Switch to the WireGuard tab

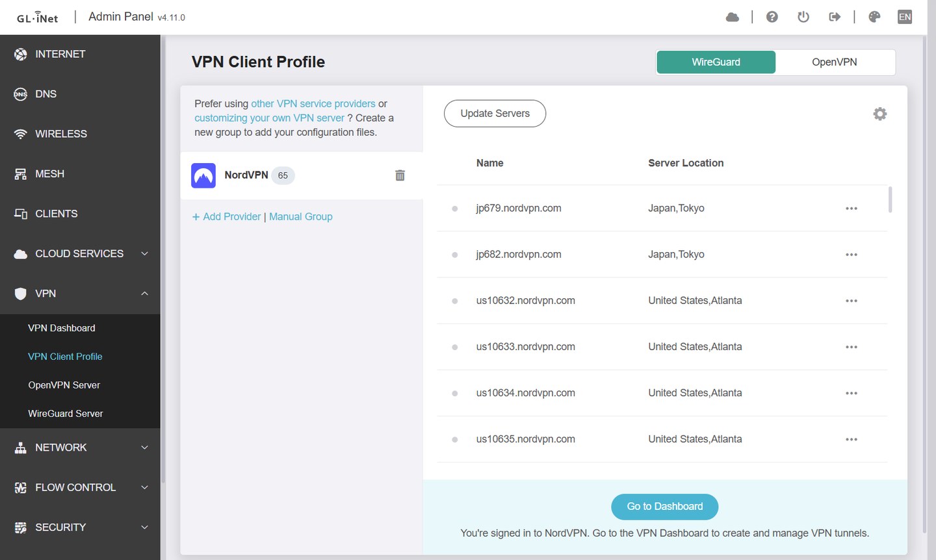coord(716,62)
